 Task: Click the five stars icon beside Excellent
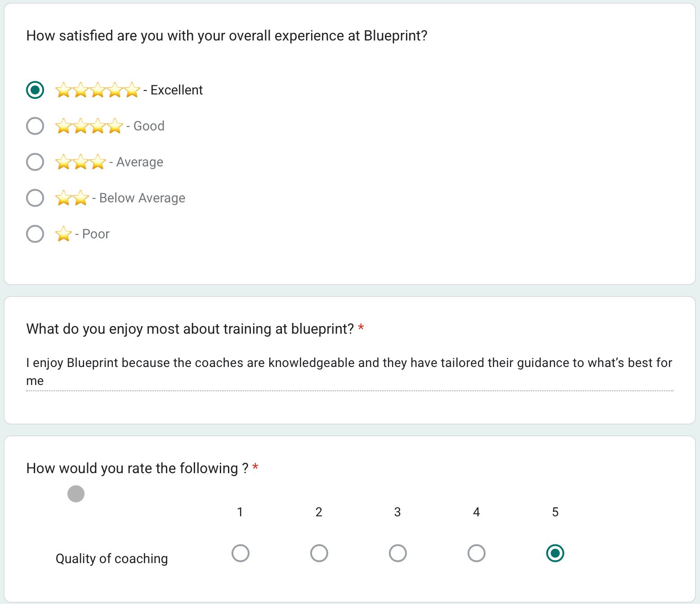click(x=98, y=90)
